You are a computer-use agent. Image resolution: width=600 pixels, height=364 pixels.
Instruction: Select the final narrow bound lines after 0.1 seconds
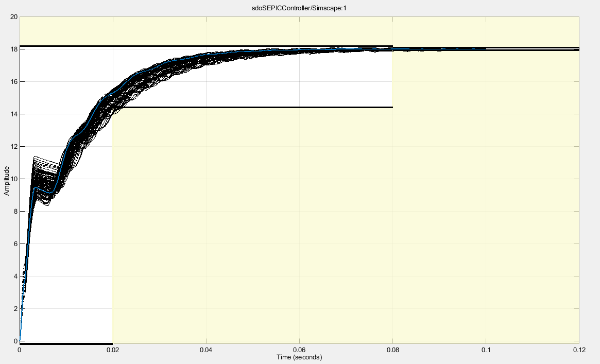point(532,49)
